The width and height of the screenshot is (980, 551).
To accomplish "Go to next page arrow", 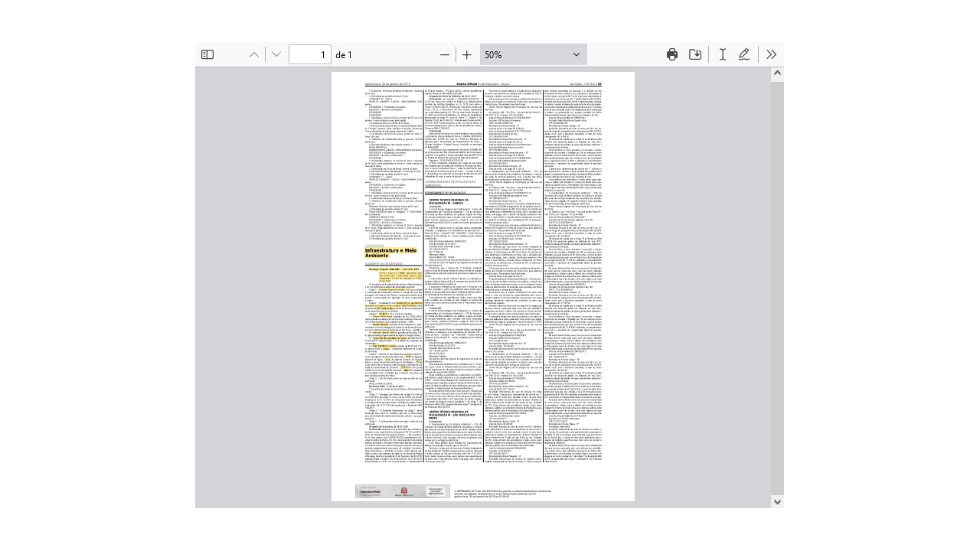I will tap(276, 54).
